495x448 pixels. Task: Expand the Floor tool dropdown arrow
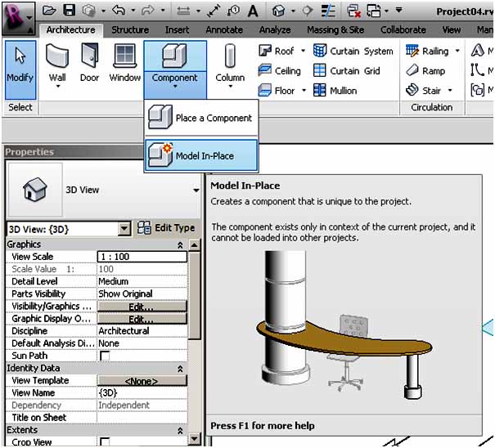point(302,91)
